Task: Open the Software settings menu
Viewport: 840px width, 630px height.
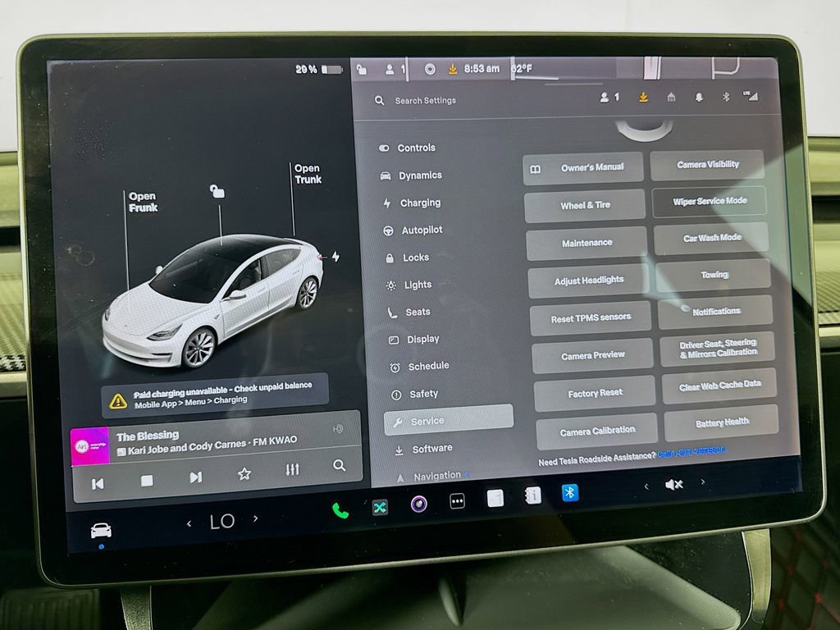Action: 423,449
